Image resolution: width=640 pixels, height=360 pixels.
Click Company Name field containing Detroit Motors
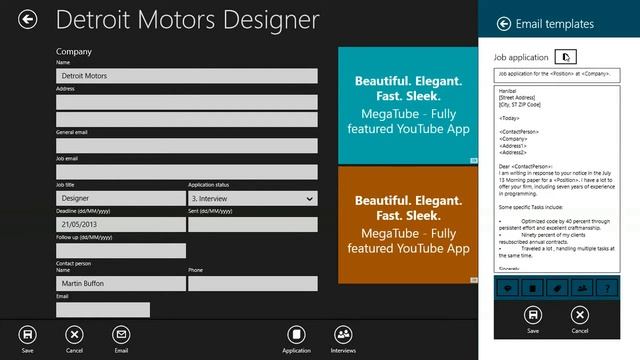[x=187, y=76]
